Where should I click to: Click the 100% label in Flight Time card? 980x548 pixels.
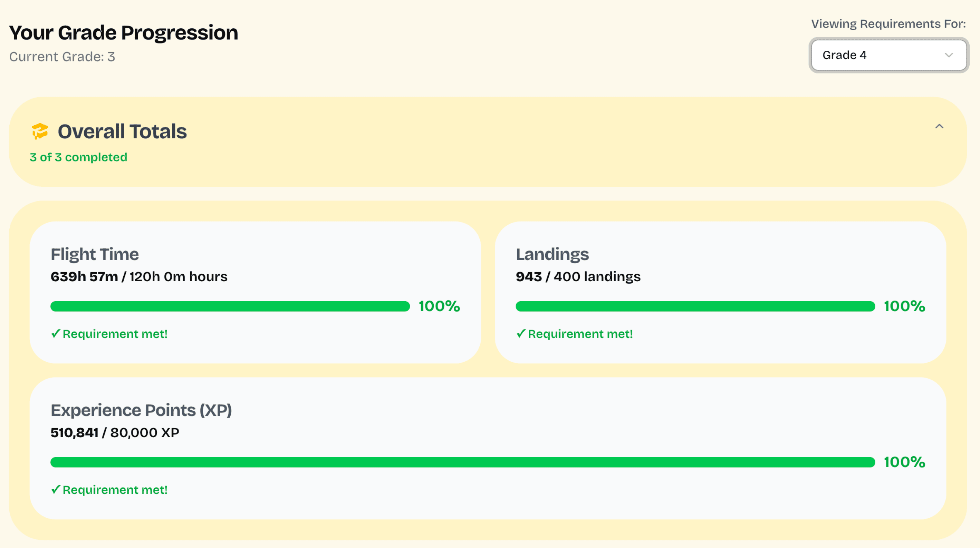439,306
